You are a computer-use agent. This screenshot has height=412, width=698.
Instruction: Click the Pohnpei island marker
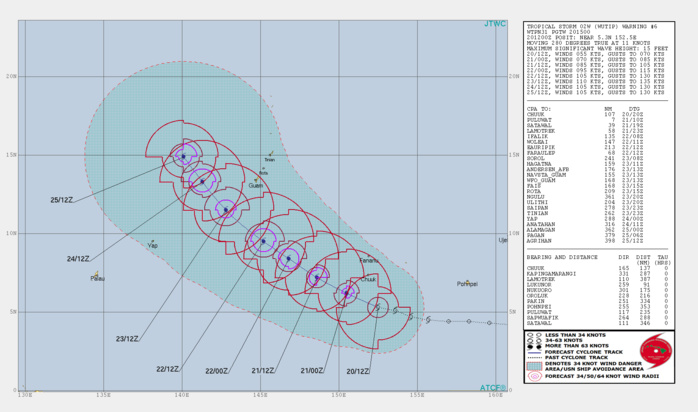click(x=466, y=282)
